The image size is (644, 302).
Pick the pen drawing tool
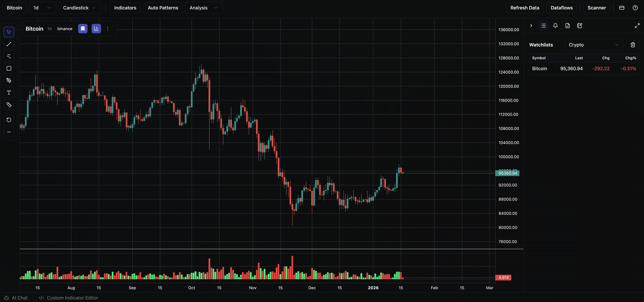click(9, 80)
